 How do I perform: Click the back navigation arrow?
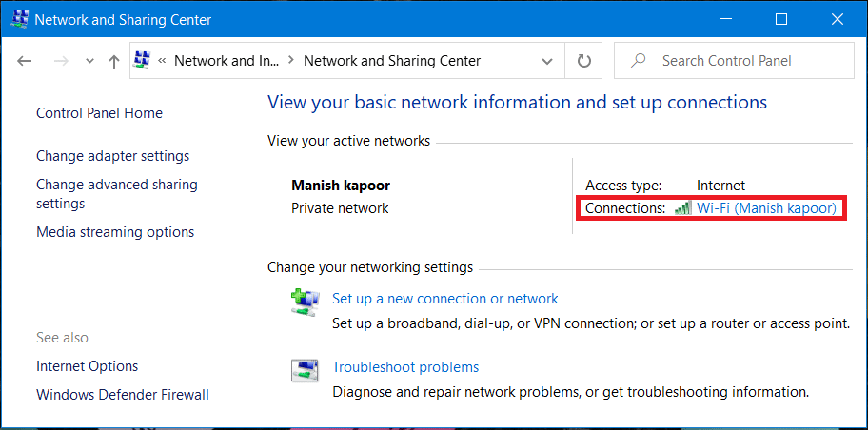25,61
